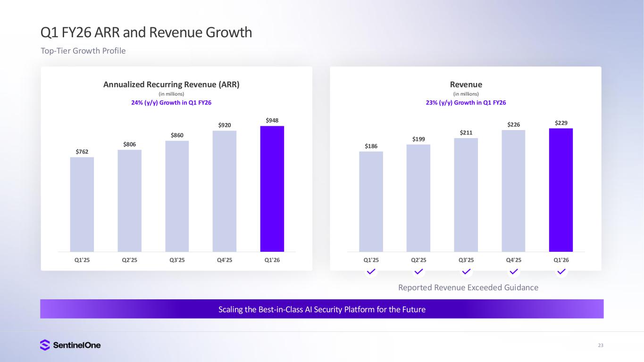Click the 'Annualized Recurring Revenue (ARR)' chart title
Screen dimensions: 644x362
[x=171, y=84]
